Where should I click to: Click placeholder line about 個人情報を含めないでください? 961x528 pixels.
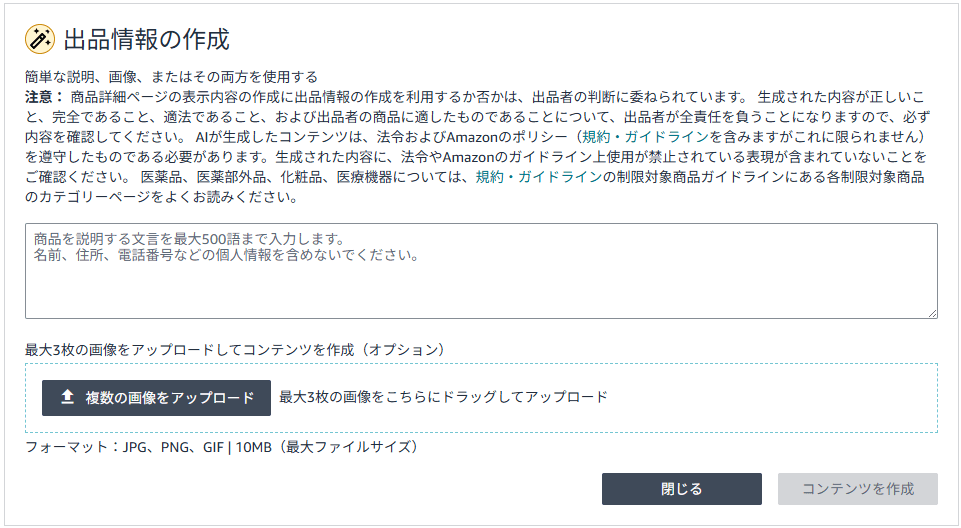tap(227, 255)
